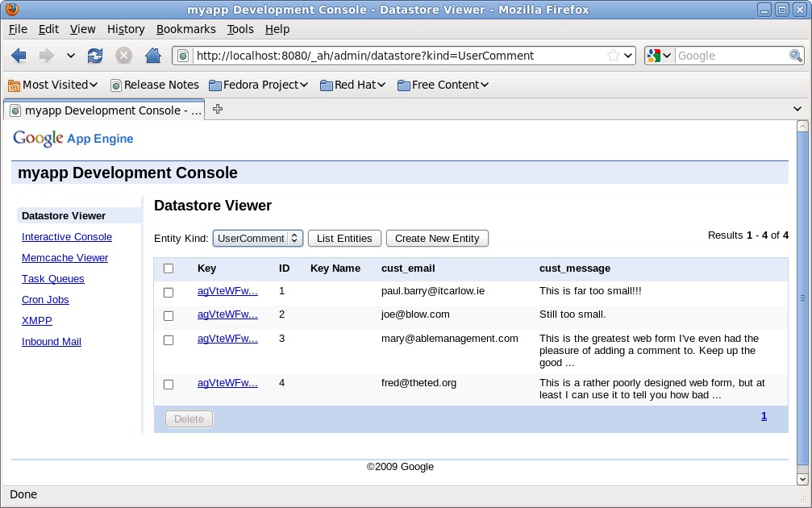
Task: Click the search magnifier icon
Action: [x=795, y=56]
